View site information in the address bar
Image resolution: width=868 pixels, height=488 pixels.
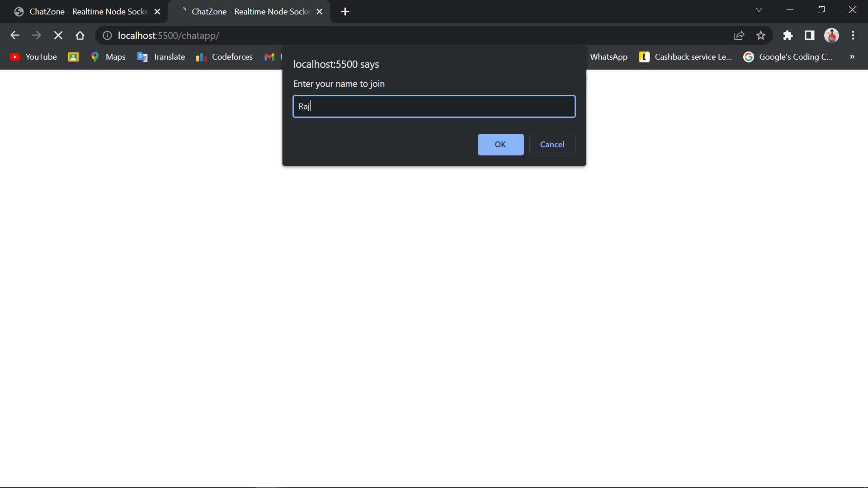(x=107, y=35)
